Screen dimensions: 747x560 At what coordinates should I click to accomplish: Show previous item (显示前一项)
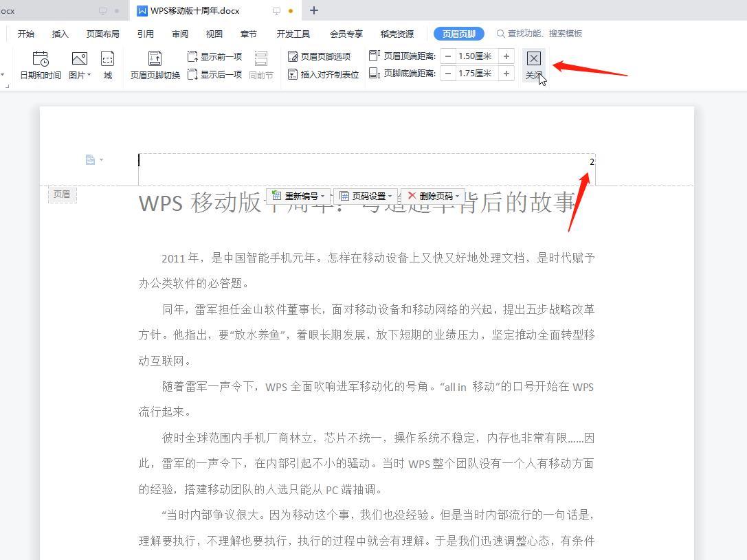(x=214, y=56)
